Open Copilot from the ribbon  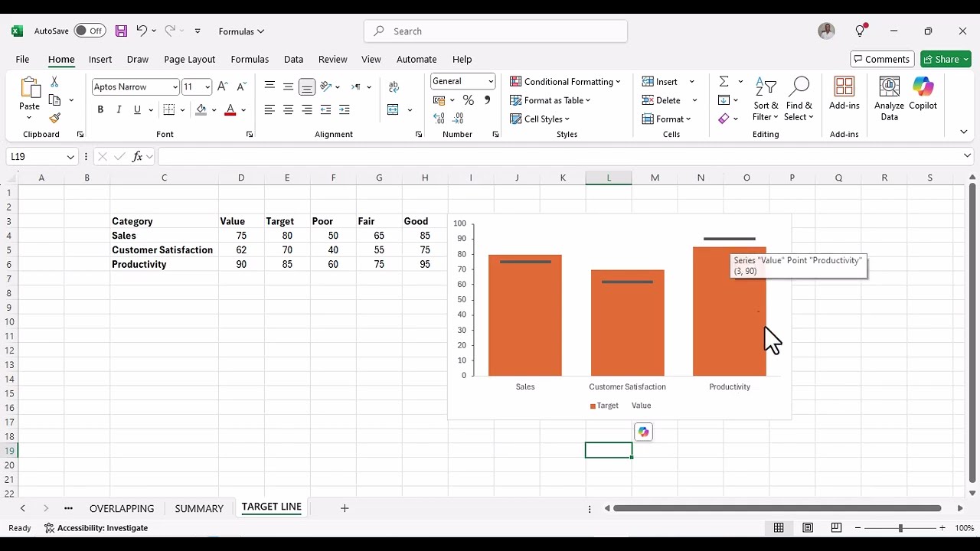[x=923, y=94]
